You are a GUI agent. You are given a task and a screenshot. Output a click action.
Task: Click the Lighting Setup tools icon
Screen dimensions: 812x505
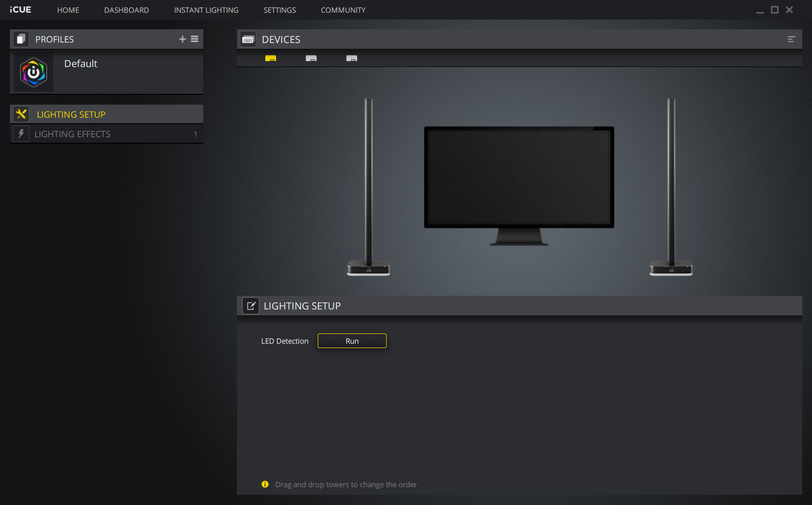click(21, 114)
